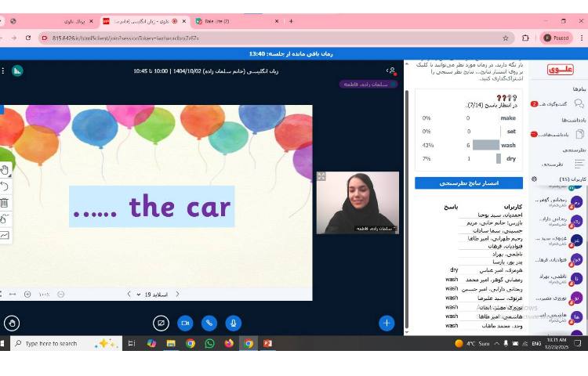Viewport: 588px width, 376px height.
Task: Click the 'make' poll option label
Action: click(508, 118)
